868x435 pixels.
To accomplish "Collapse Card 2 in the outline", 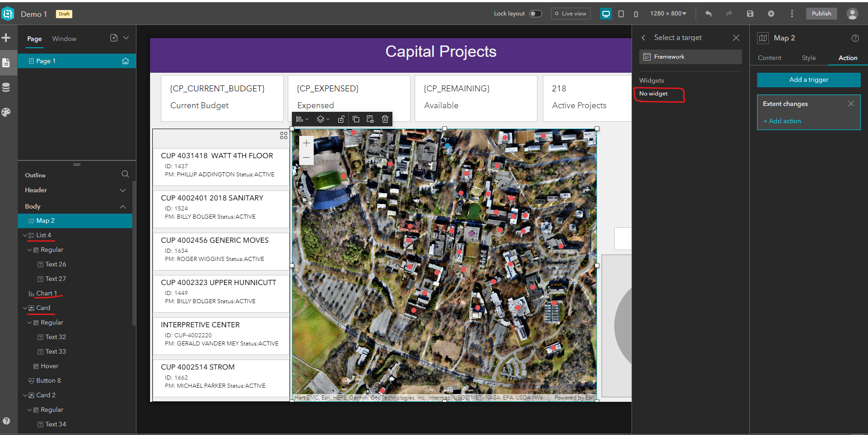I will point(25,395).
